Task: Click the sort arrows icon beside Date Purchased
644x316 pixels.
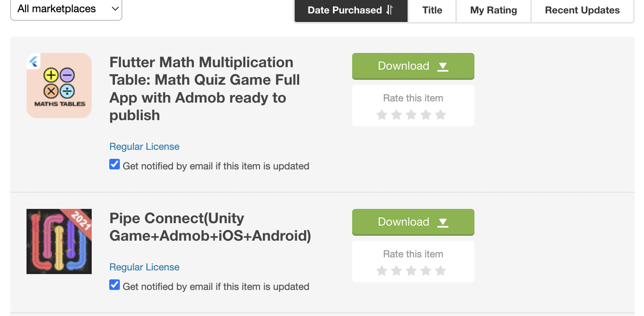Action: tap(390, 10)
